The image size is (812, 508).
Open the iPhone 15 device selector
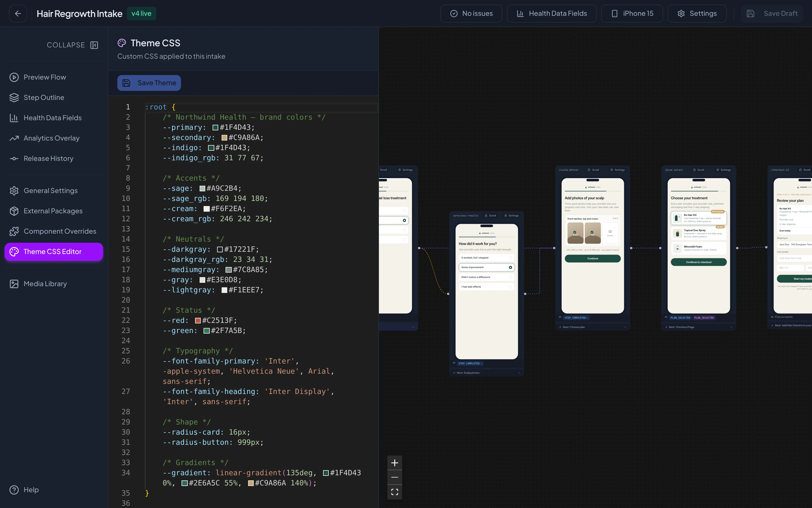(x=632, y=14)
